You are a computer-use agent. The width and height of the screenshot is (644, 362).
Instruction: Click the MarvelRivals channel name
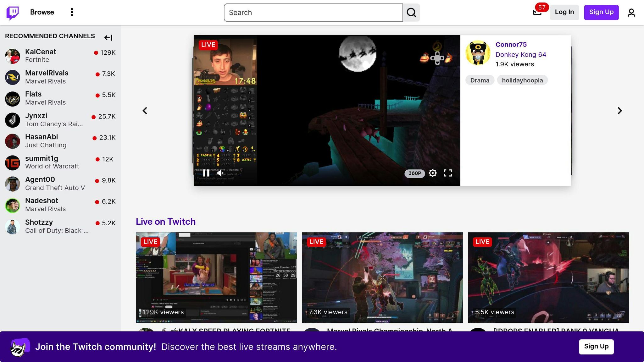pyautogui.click(x=47, y=73)
